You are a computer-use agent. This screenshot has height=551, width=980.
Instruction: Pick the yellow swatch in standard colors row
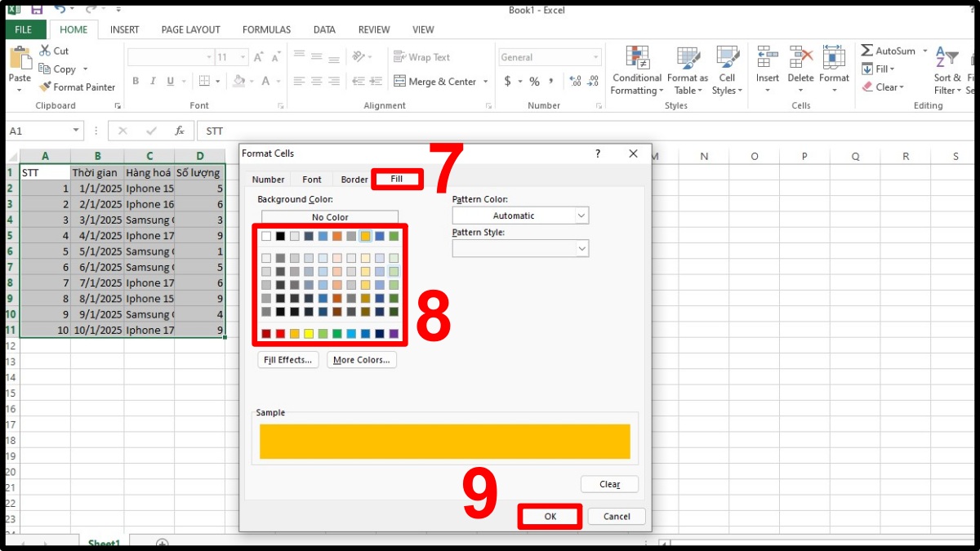coord(309,333)
